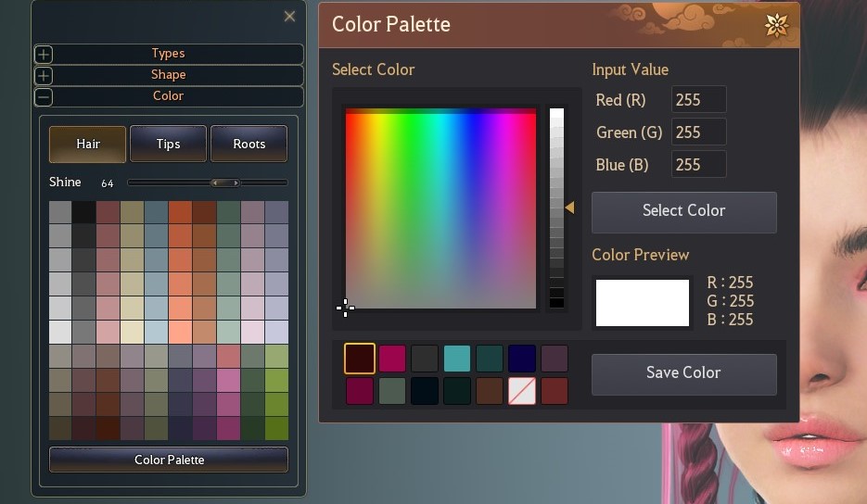Screen dimensions: 867x504
Task: Select the empty slashed saved color slot
Action: pyautogui.click(x=521, y=391)
